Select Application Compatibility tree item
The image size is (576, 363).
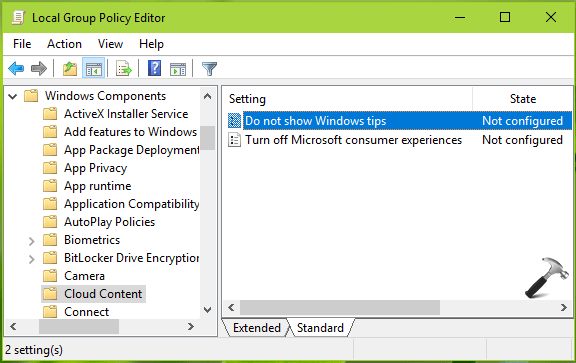(132, 204)
